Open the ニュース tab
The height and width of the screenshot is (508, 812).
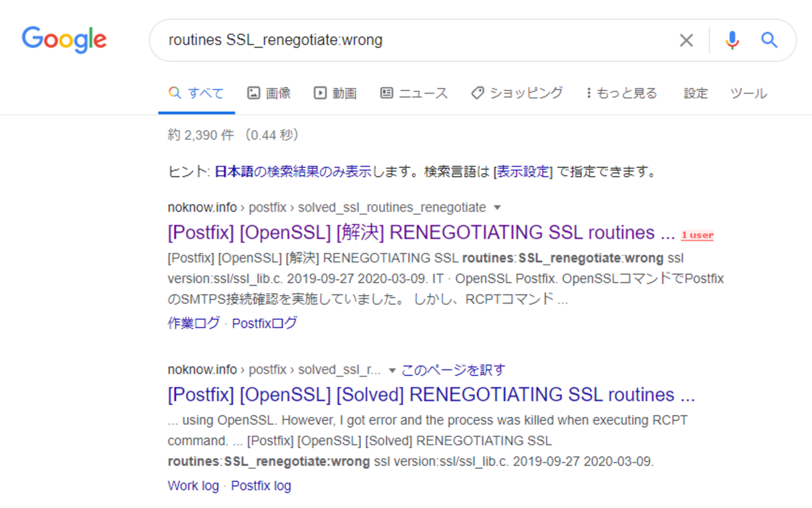[x=414, y=93]
